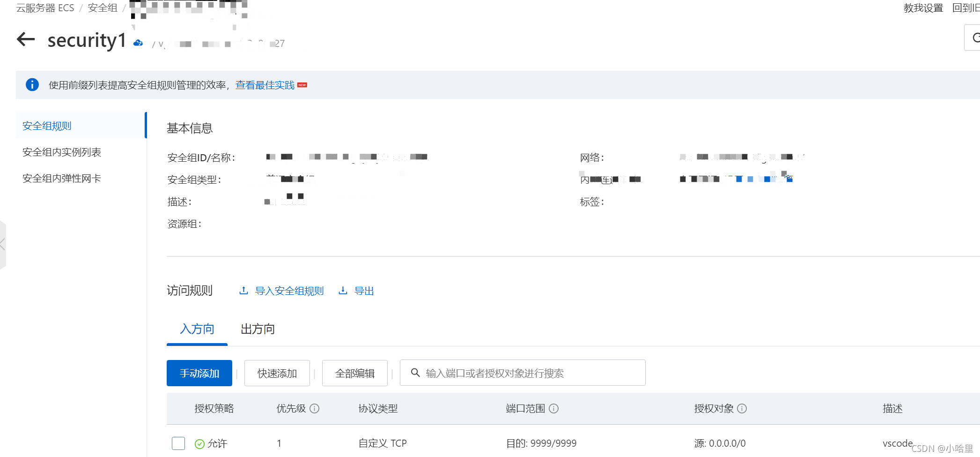980x457 pixels.
Task: Click the 快速添加 button
Action: pyautogui.click(x=277, y=373)
